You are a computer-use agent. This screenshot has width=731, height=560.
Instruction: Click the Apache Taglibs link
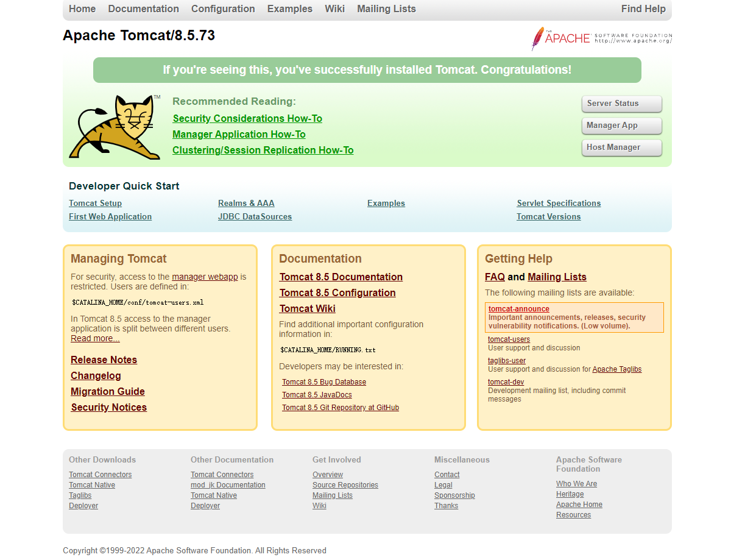point(617,369)
